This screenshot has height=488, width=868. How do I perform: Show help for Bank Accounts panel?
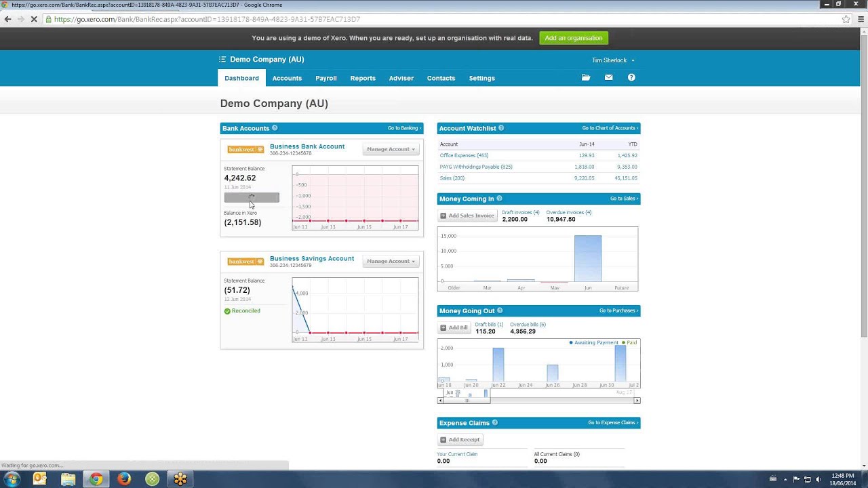(x=275, y=128)
